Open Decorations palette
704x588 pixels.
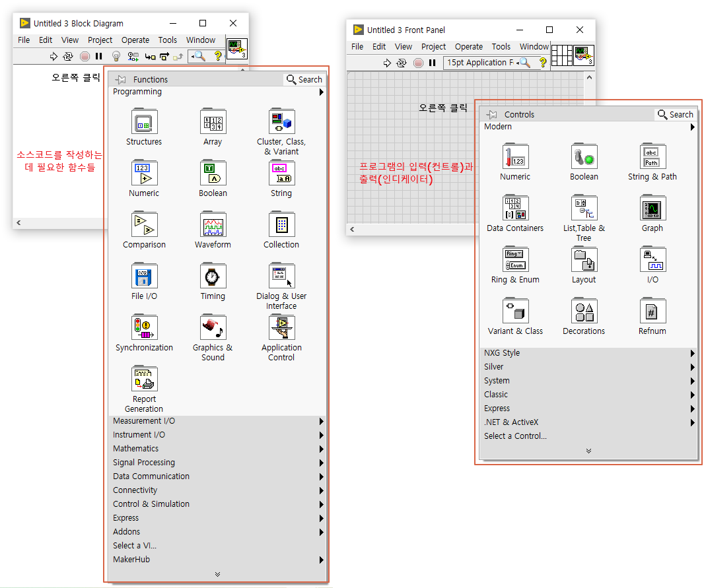584,311
